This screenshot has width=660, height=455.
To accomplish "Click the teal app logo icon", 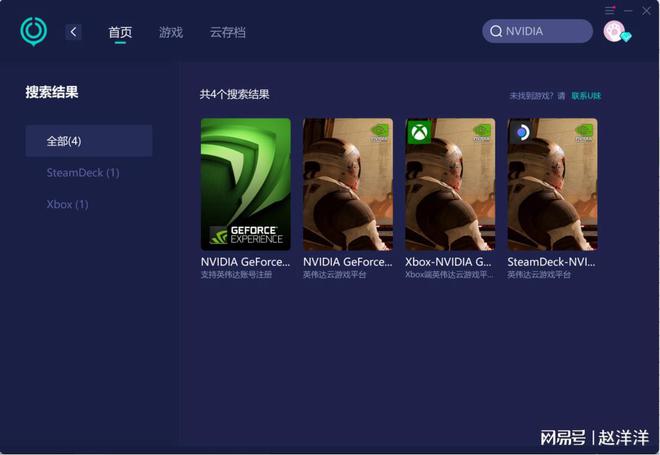I will pos(34,32).
